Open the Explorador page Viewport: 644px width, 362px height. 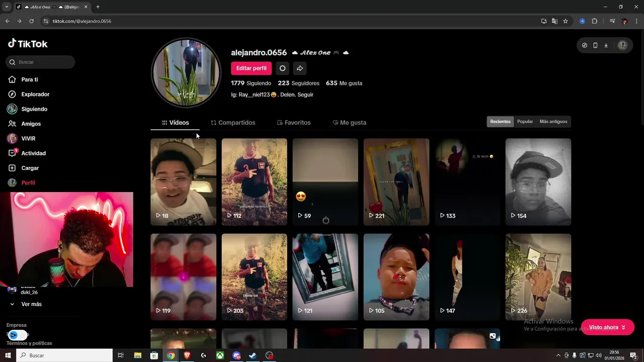(x=35, y=94)
